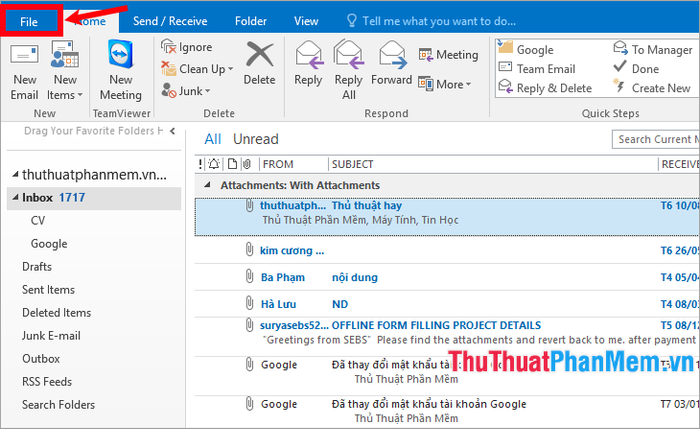Image resolution: width=700 pixels, height=429 pixels.
Task: Open the Deleted Items folder
Action: point(56,312)
